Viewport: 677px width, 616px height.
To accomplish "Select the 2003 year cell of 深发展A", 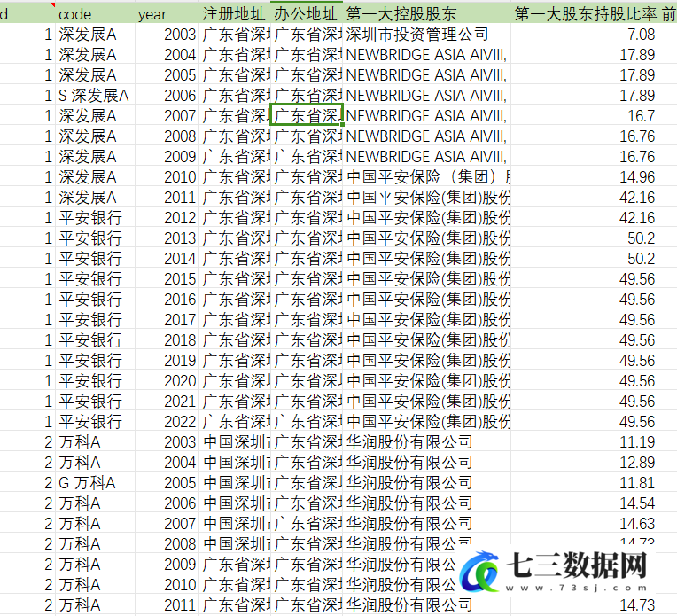I will [x=167, y=35].
